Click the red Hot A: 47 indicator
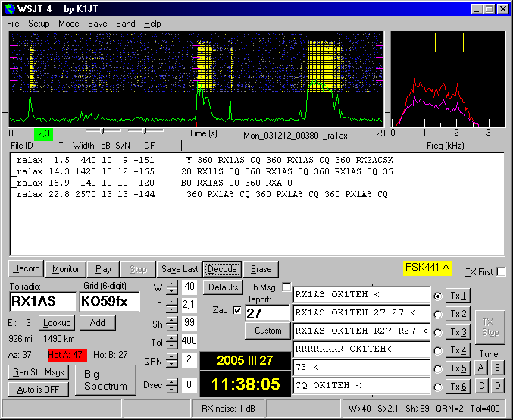The width and height of the screenshot is (513, 420). tap(67, 356)
